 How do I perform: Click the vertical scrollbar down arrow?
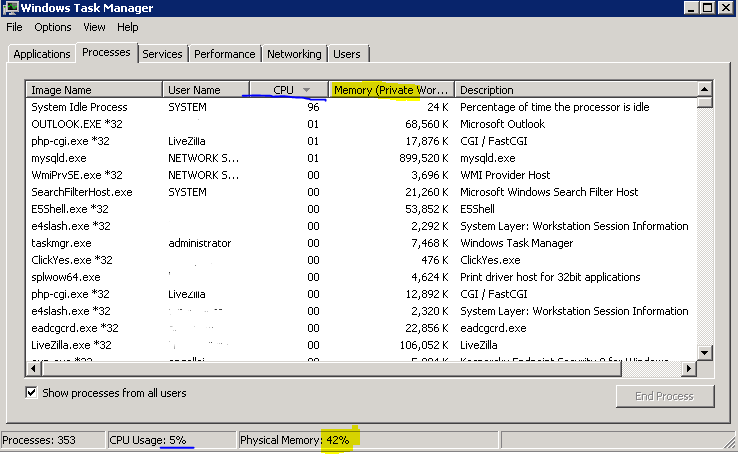click(x=705, y=352)
